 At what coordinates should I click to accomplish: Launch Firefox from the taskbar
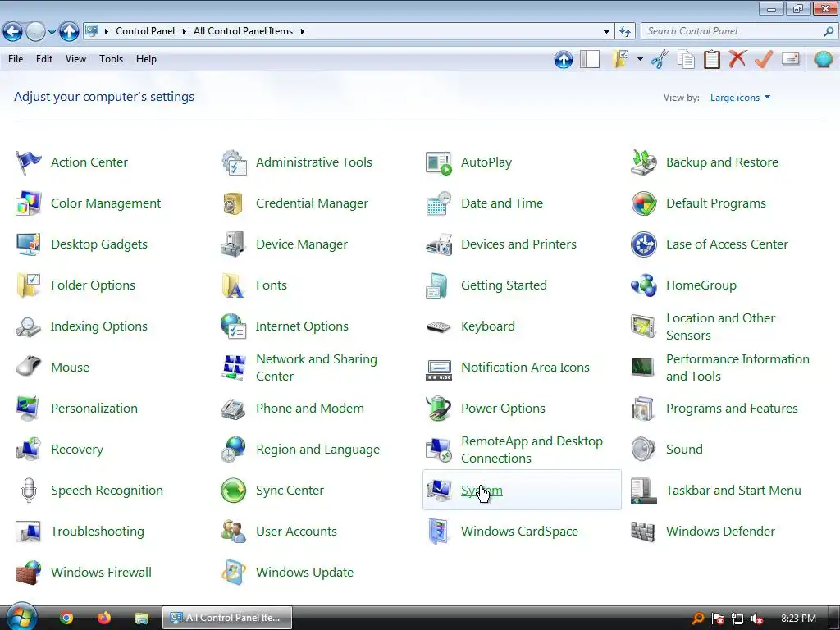pos(104,618)
